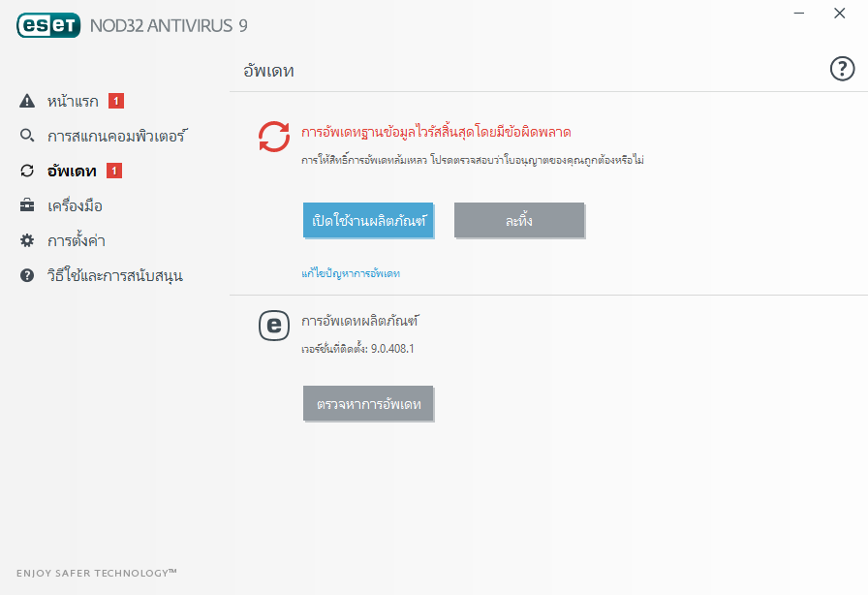Click the warning triangle icon beside หน้าแรก
The height and width of the screenshot is (595, 868).
click(x=27, y=101)
